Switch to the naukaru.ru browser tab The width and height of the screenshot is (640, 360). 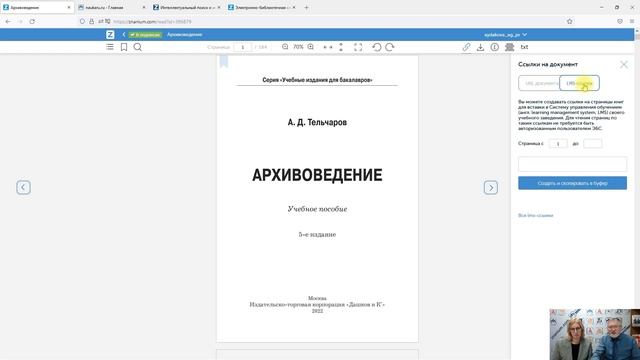(111, 7)
